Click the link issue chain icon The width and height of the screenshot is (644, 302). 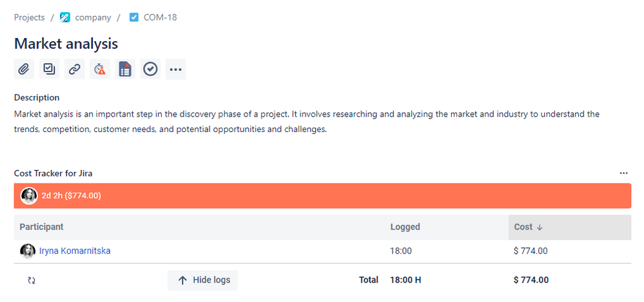pos(75,69)
